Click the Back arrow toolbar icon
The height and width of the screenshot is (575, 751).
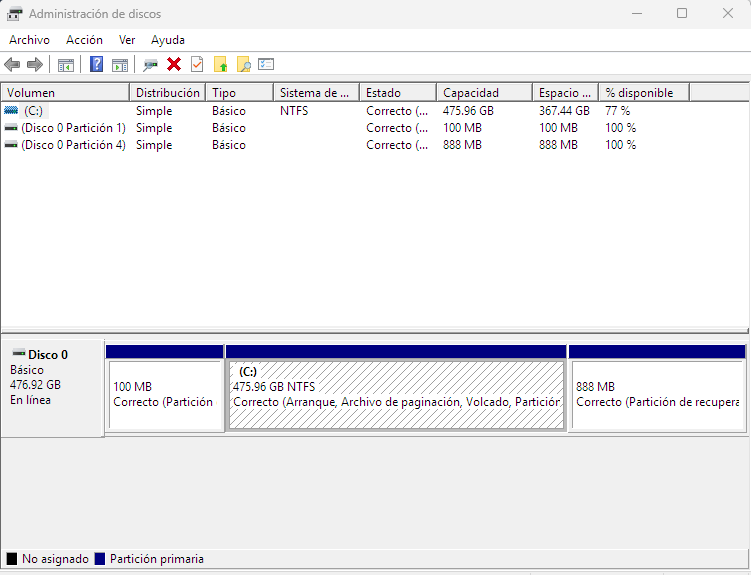click(12, 65)
